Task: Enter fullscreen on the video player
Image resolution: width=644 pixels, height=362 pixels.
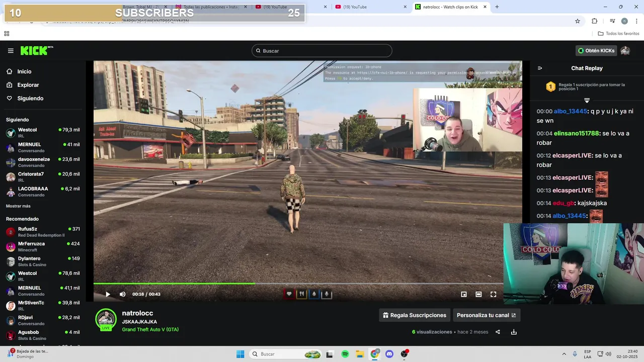Action: [x=493, y=294]
